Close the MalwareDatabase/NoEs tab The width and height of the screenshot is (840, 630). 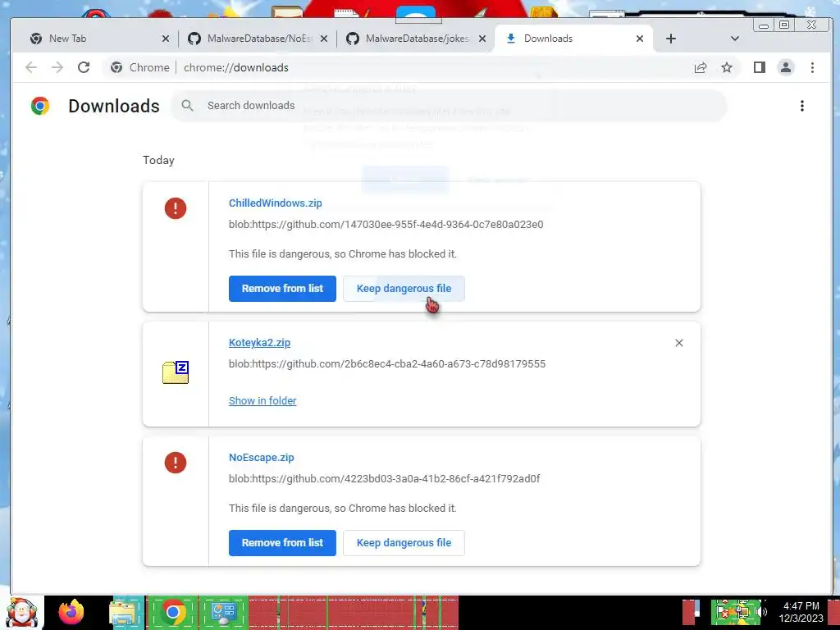click(x=323, y=39)
